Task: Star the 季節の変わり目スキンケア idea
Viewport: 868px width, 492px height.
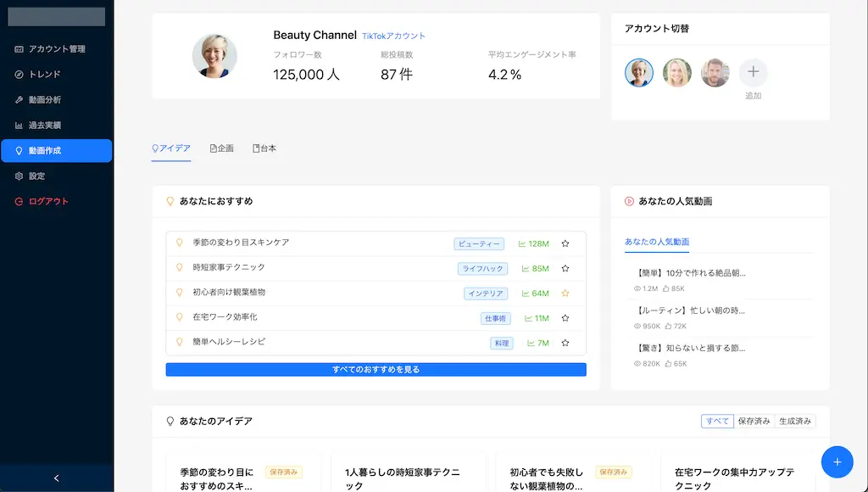Action: pyautogui.click(x=565, y=244)
